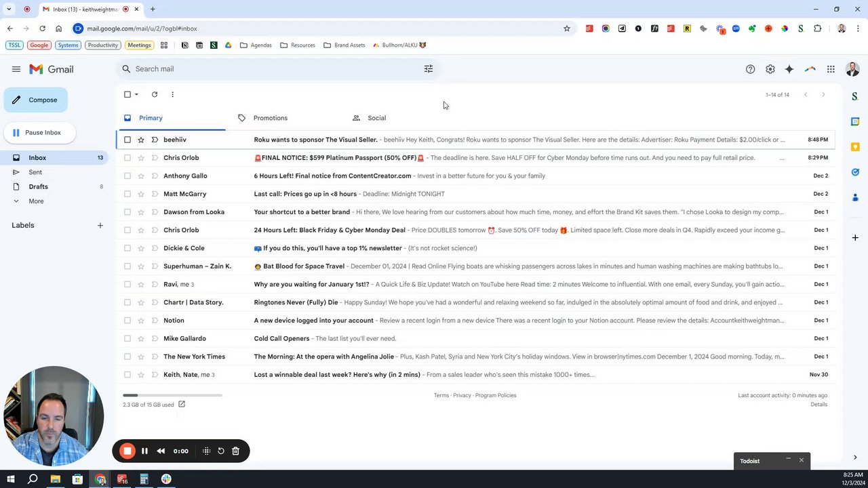
Task: Create a new label with the plus icon
Action: pyautogui.click(x=100, y=225)
